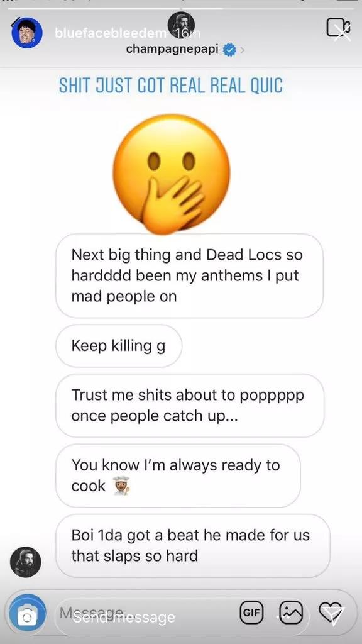Image resolution: width=362 pixels, height=644 pixels.
Task: Open champagnepapi profile picture at top
Action: pyautogui.click(x=181, y=25)
